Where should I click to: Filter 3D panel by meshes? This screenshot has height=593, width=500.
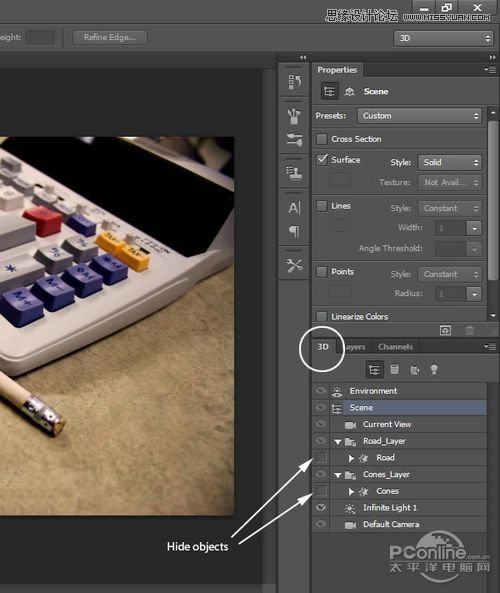coord(394,369)
